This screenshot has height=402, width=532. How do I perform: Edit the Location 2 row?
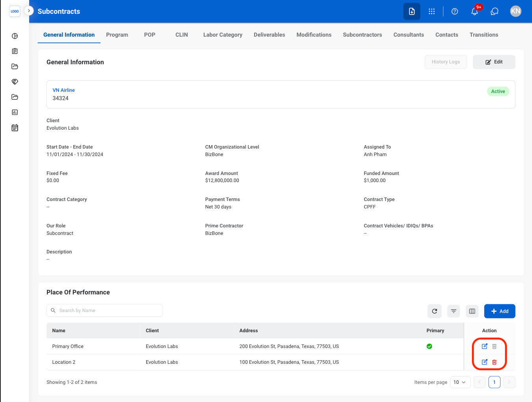485,362
